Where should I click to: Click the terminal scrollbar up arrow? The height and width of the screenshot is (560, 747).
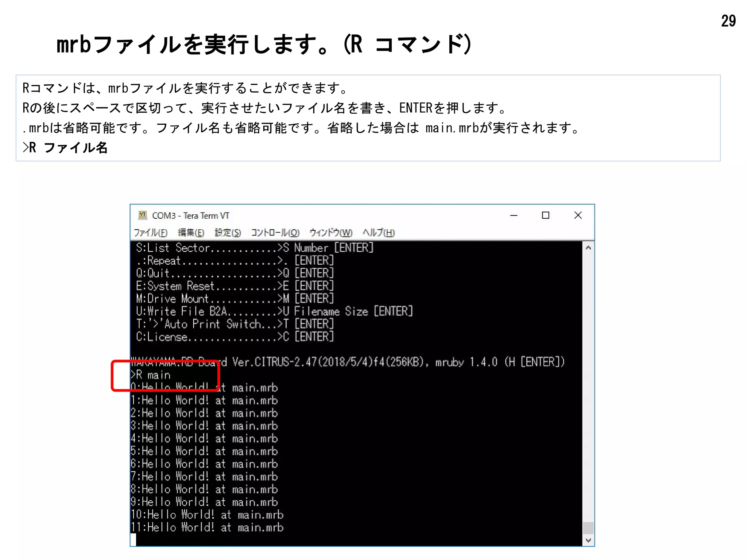click(x=588, y=248)
